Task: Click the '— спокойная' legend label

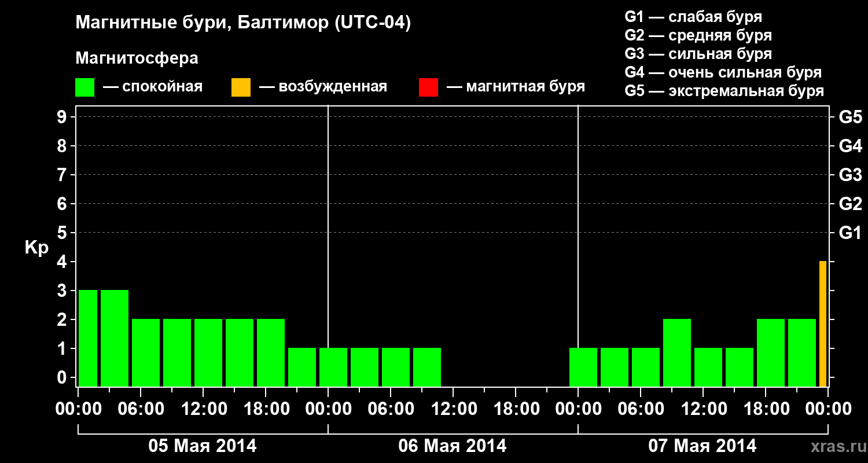Action: (x=153, y=87)
